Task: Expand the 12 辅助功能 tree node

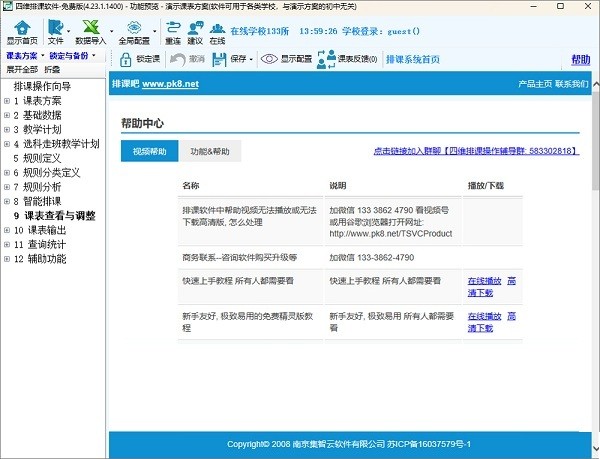Action: [x=7, y=259]
